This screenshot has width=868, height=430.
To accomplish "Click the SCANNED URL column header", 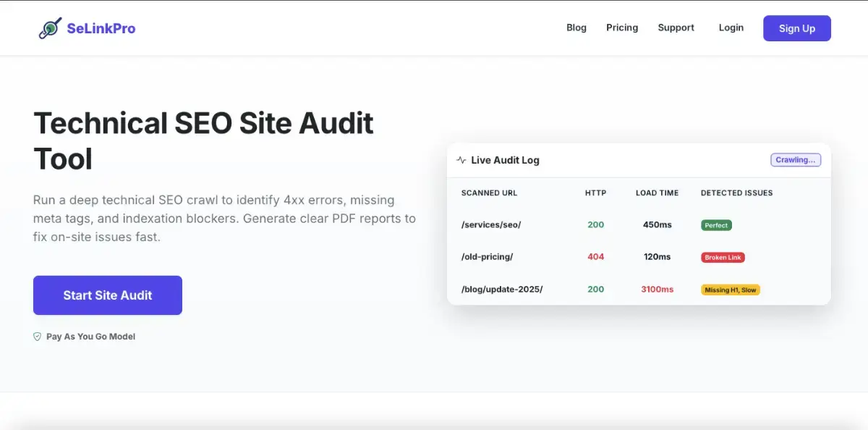I will [x=489, y=193].
